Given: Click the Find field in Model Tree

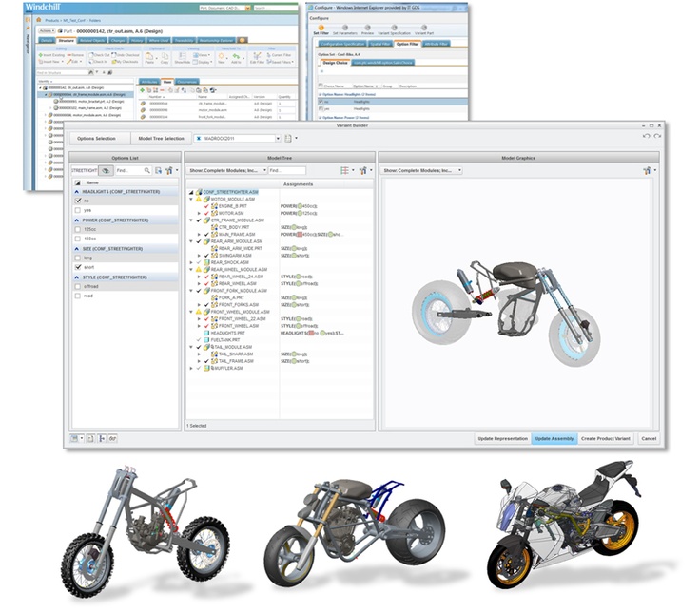Looking at the screenshot, I should (x=287, y=170).
